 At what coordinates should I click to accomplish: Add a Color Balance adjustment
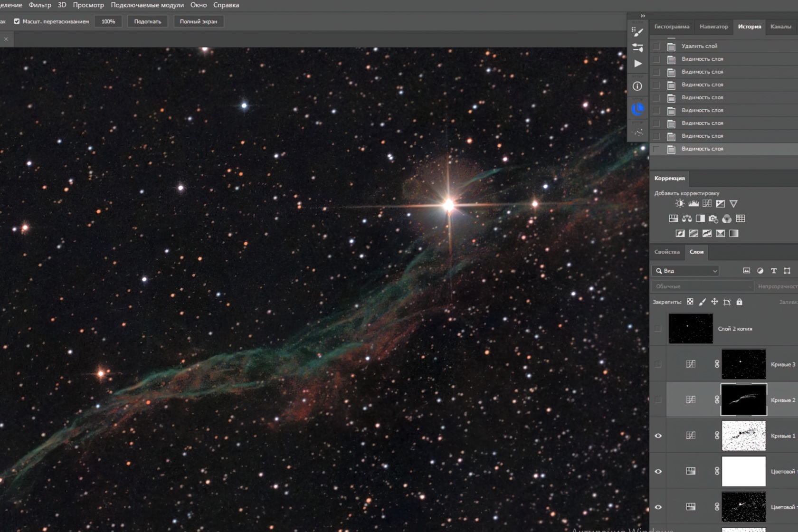coord(687,218)
